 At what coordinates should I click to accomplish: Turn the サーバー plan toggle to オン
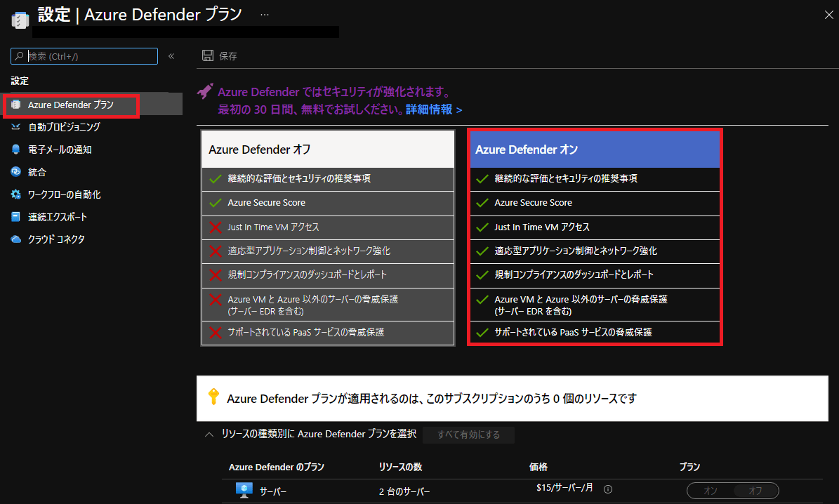711,491
